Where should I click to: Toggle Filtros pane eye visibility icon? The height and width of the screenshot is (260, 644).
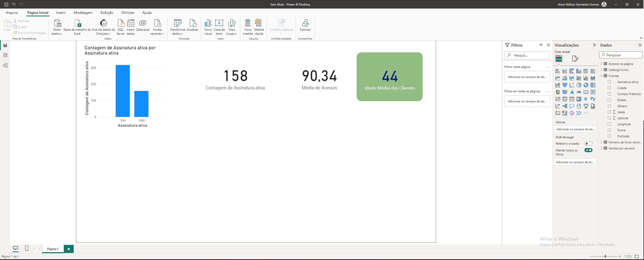(541, 45)
